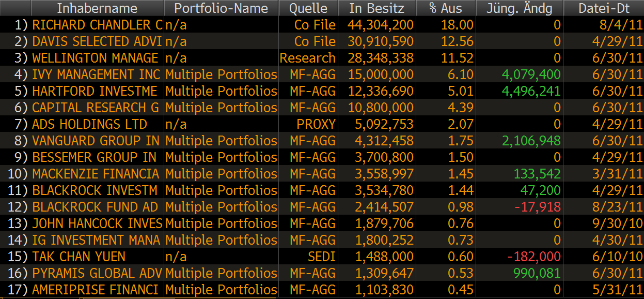Select HARTFORD INVESTME holder
The width and height of the screenshot is (644, 299).
(95, 91)
